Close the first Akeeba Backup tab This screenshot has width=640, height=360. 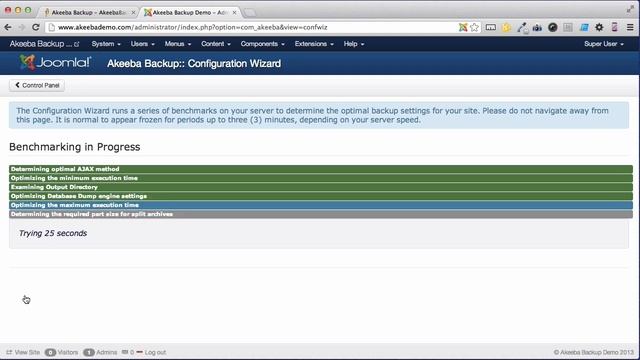pos(133,13)
